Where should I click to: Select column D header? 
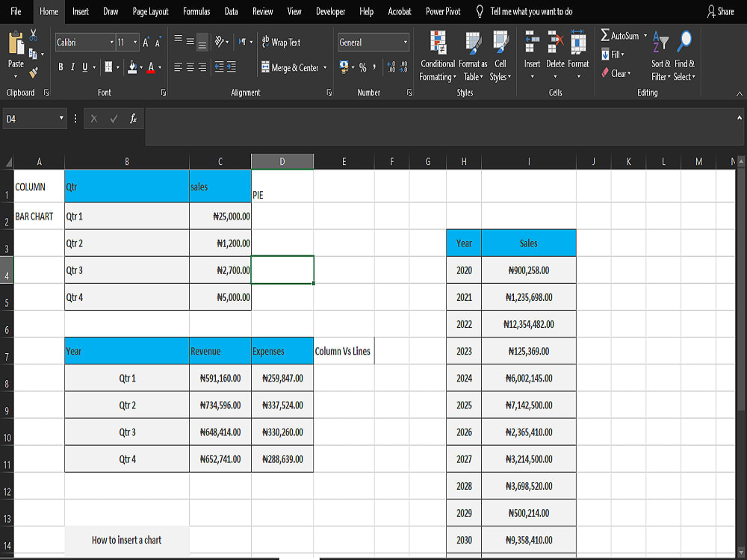pyautogui.click(x=282, y=161)
